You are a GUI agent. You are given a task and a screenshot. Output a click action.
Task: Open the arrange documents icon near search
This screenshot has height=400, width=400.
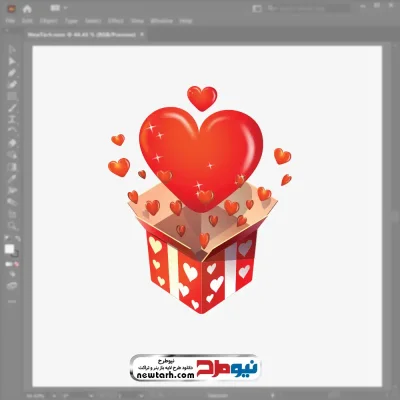(257, 8)
